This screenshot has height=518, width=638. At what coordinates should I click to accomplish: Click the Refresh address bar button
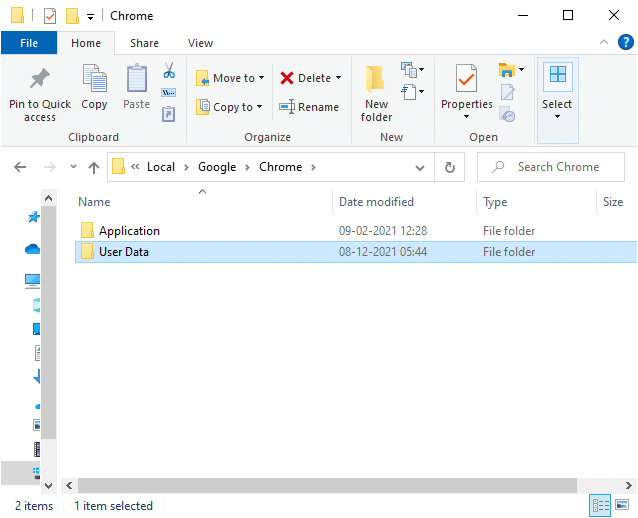pos(450,167)
